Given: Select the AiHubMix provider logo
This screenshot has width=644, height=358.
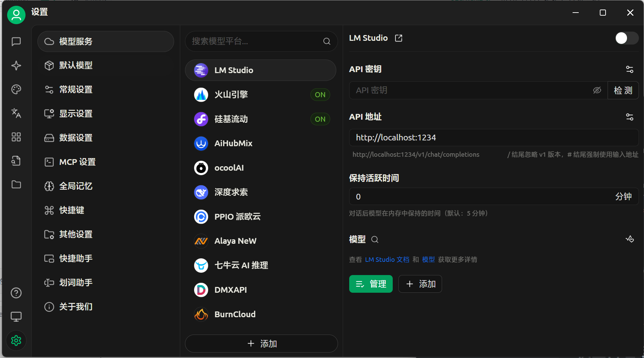Looking at the screenshot, I should pos(201,143).
